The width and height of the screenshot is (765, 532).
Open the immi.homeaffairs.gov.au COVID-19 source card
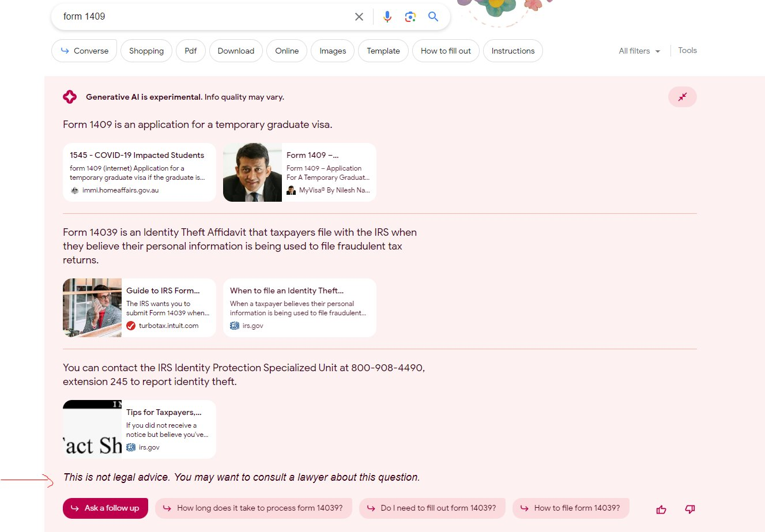coord(139,172)
